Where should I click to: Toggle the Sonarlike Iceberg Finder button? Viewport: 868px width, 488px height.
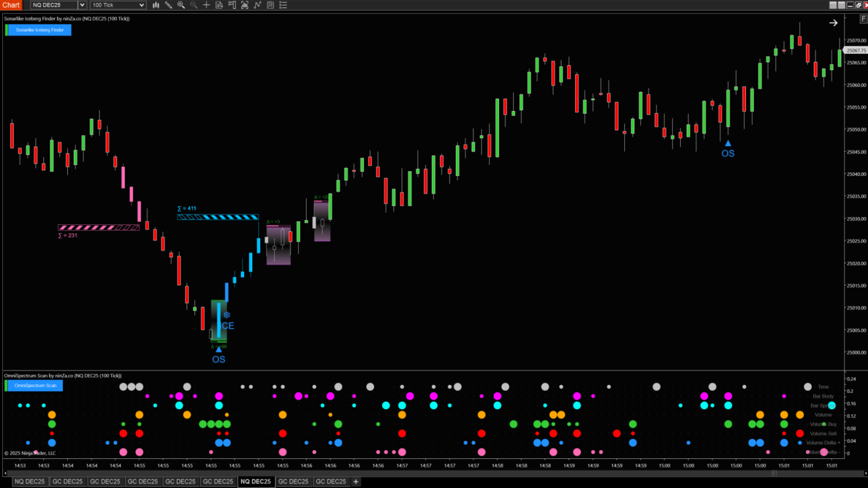[39, 30]
